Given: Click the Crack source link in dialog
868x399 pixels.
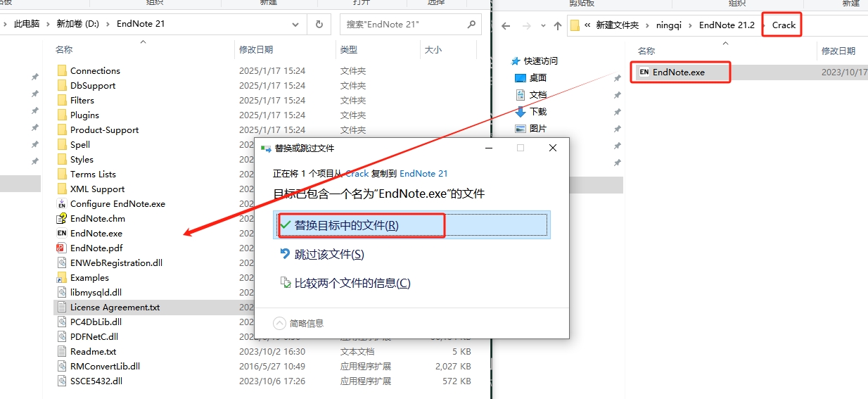Looking at the screenshot, I should pos(357,173).
